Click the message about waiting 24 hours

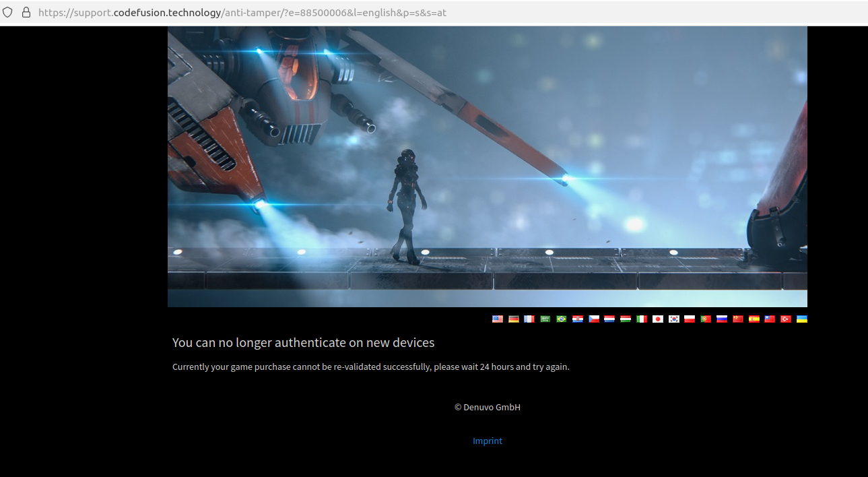coord(371,367)
